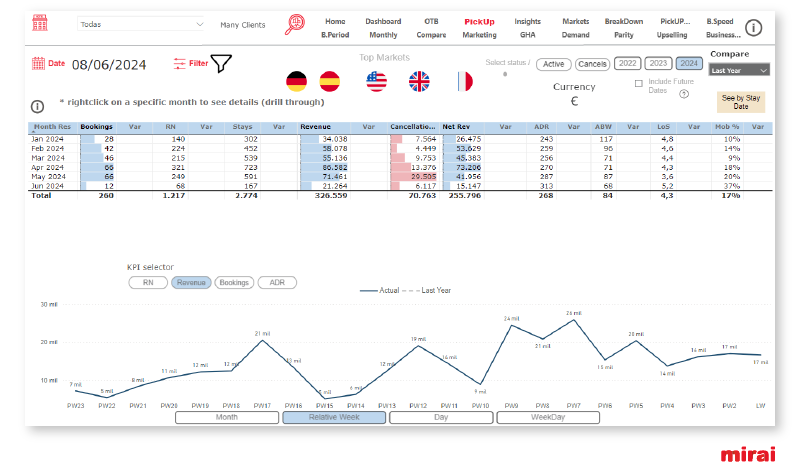Click the funnel Filter icon
800x470 pixels.
click(221, 64)
